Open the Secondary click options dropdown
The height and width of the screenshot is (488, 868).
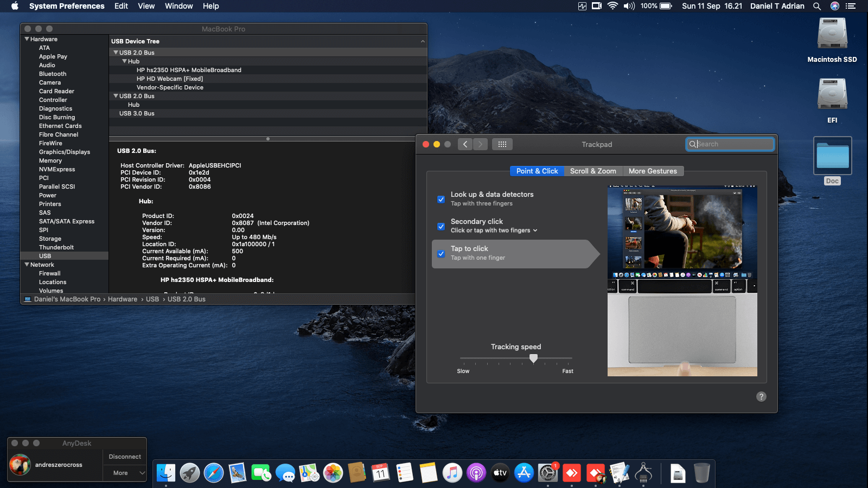pos(494,230)
